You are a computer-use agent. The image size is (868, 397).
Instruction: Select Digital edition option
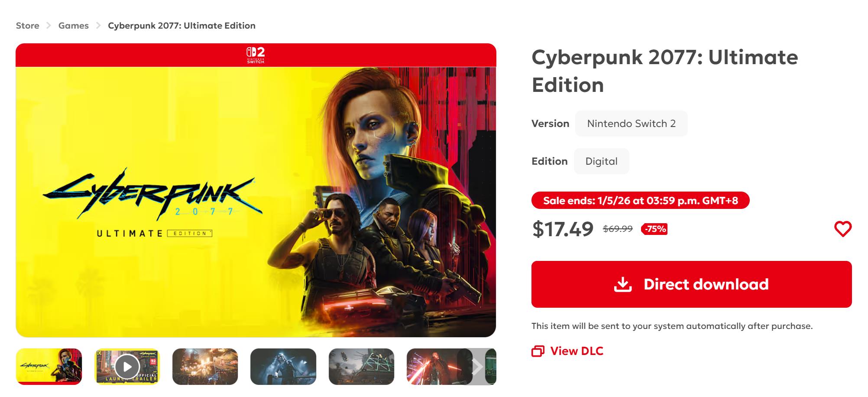pos(601,161)
